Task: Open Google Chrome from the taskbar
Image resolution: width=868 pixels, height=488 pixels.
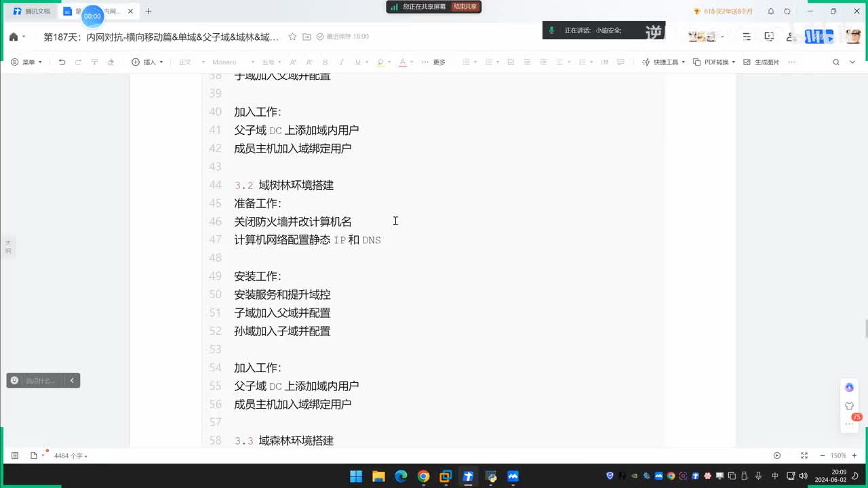Action: pos(423,476)
